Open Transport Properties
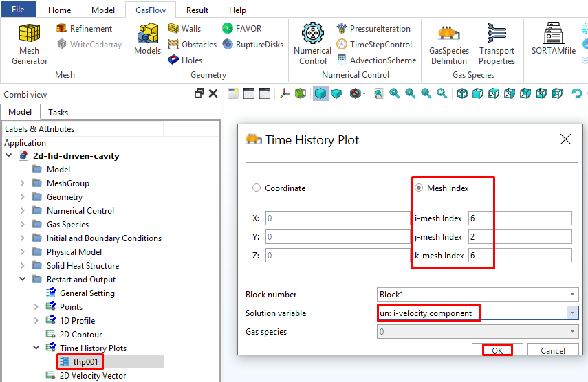Image resolution: width=588 pixels, height=382 pixels. pos(497,44)
